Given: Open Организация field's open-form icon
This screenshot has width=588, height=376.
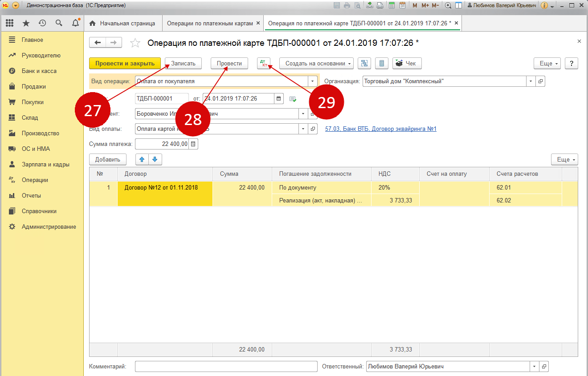Looking at the screenshot, I should click(541, 81).
